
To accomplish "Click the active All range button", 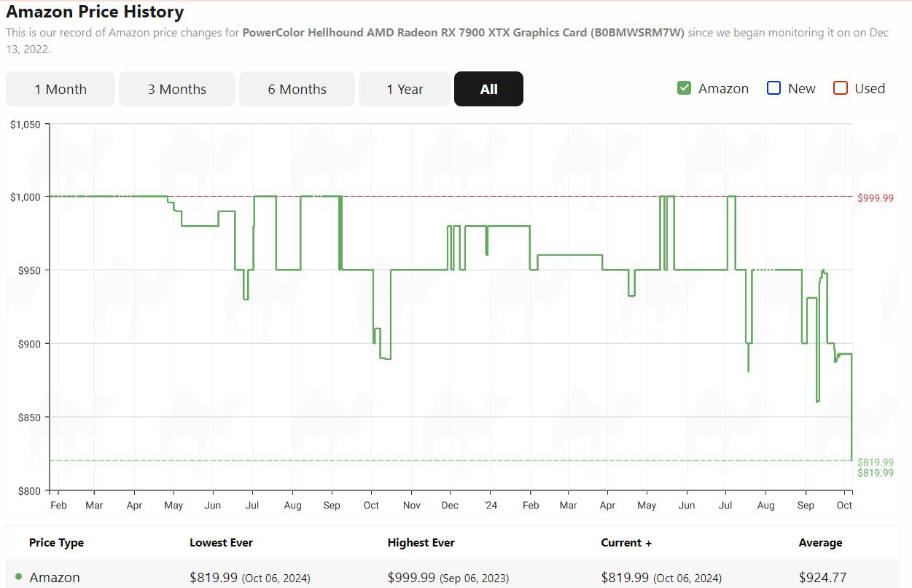I will pyautogui.click(x=488, y=89).
